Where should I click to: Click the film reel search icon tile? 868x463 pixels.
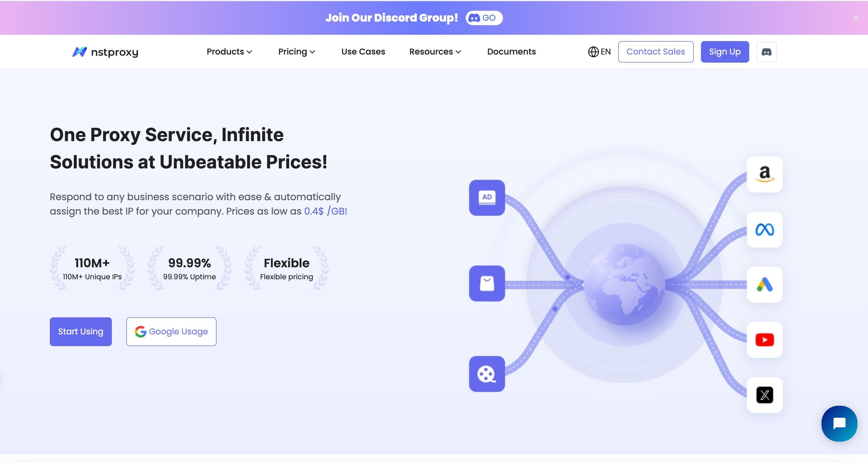click(x=487, y=374)
